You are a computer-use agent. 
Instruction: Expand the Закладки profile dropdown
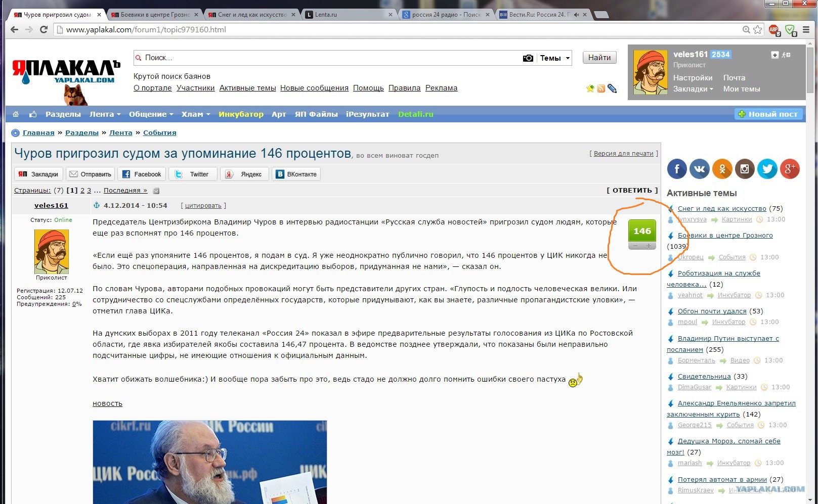pos(693,89)
